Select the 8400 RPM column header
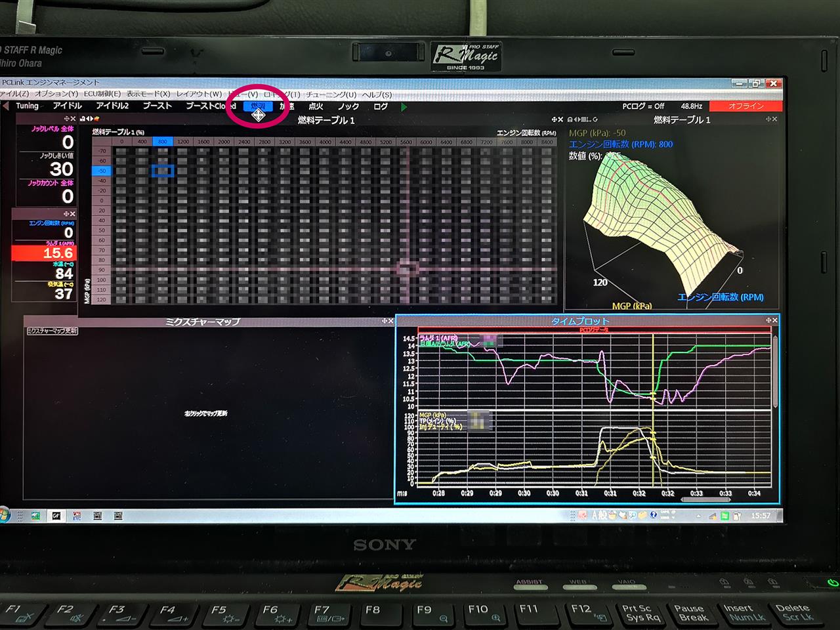 [x=546, y=142]
